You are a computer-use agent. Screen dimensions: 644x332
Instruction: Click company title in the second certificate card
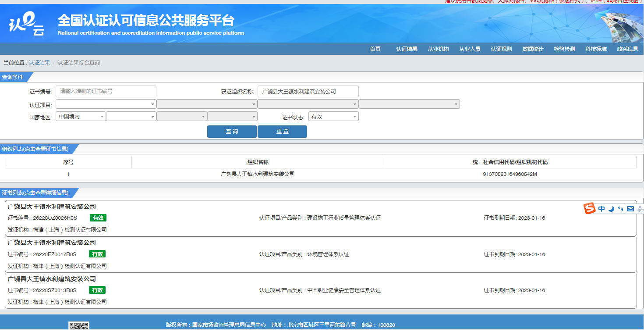[52, 243]
